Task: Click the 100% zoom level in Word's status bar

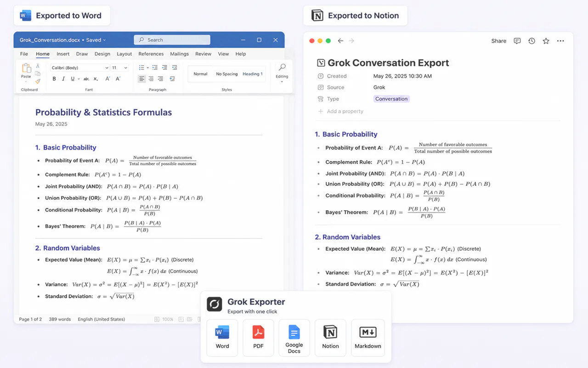Action: coord(168,319)
